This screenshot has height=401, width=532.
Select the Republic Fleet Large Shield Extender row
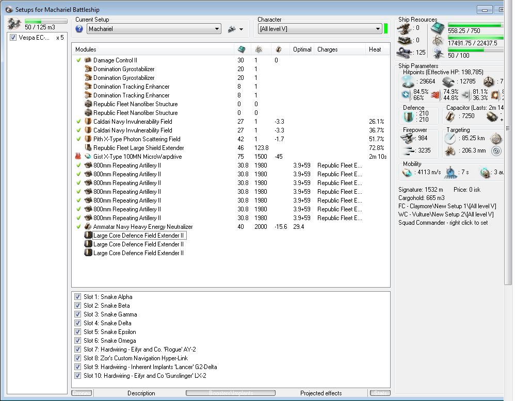(231, 148)
